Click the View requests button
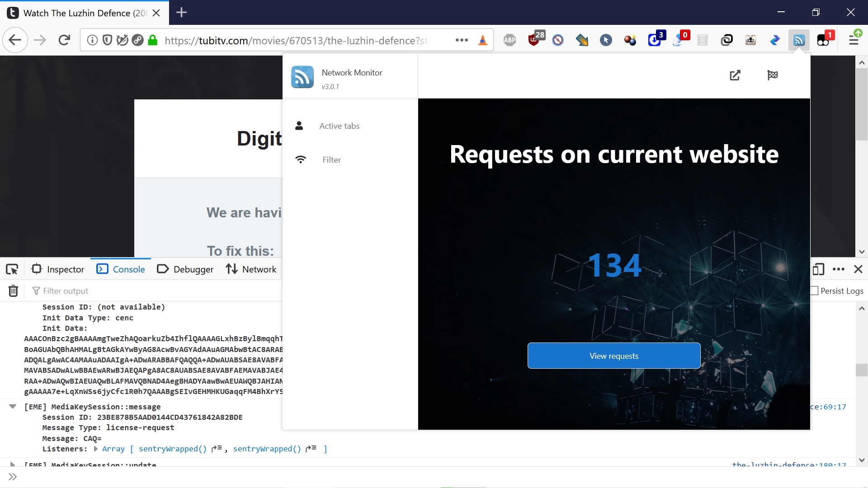Image resolution: width=868 pixels, height=488 pixels. point(613,356)
